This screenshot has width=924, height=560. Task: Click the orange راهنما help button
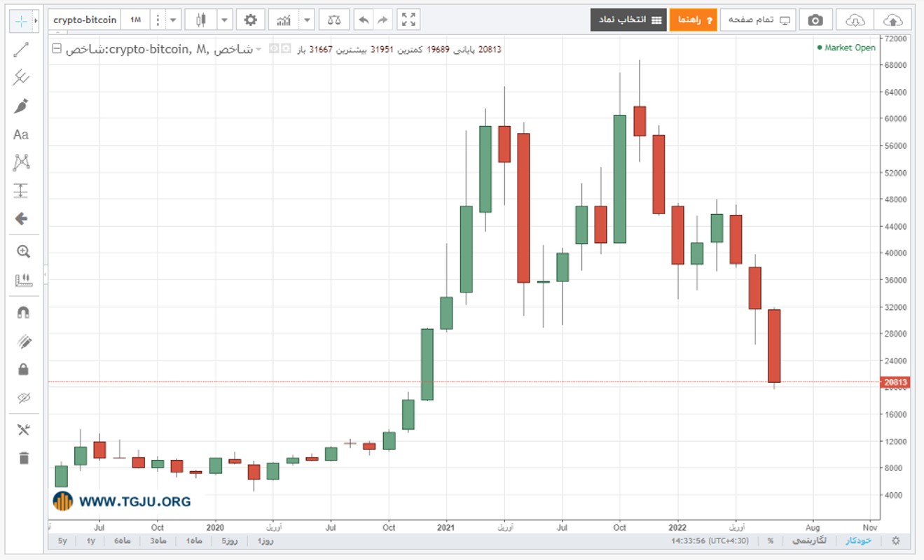(x=694, y=20)
